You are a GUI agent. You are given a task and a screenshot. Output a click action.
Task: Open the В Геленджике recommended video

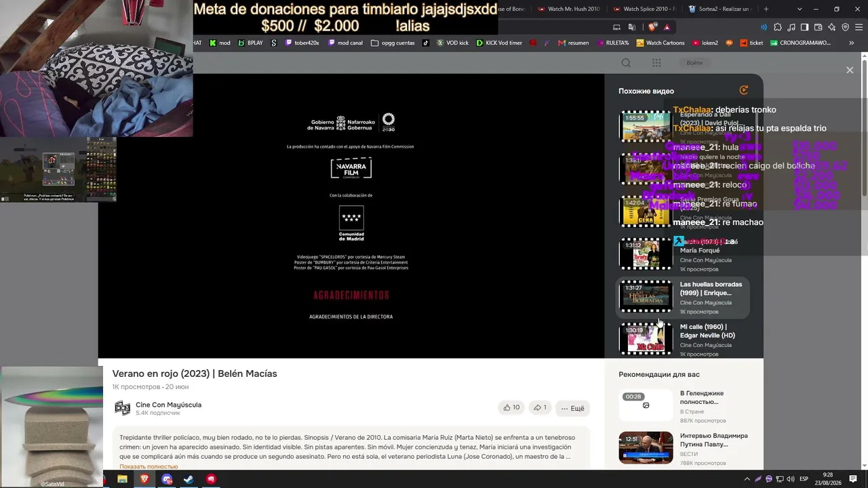(x=684, y=406)
